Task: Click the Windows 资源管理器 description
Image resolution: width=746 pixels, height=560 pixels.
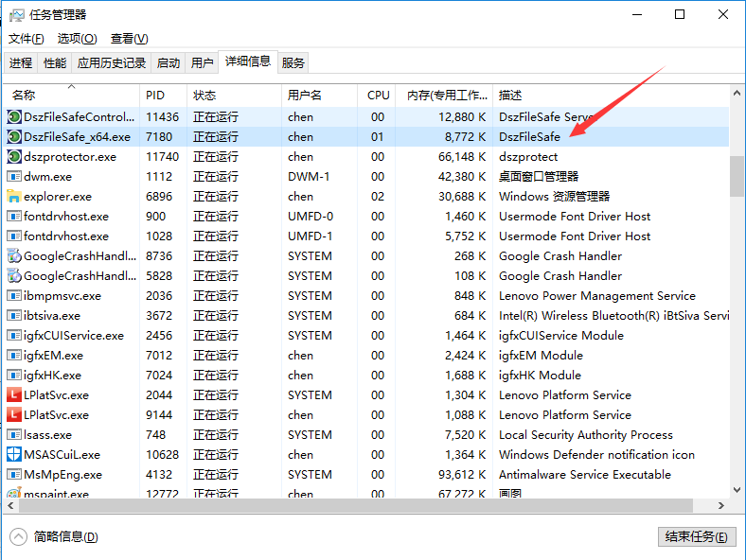Action: 554,197
